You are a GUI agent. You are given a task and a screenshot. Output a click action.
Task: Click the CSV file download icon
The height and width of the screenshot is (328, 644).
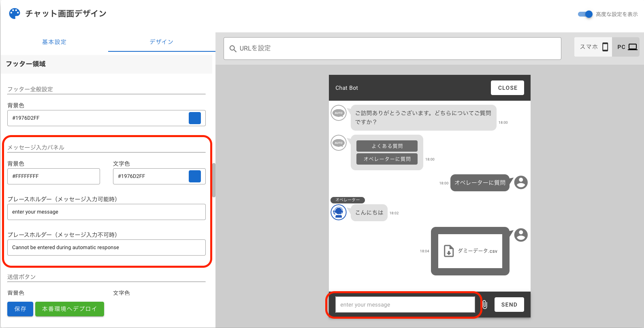[x=449, y=251]
